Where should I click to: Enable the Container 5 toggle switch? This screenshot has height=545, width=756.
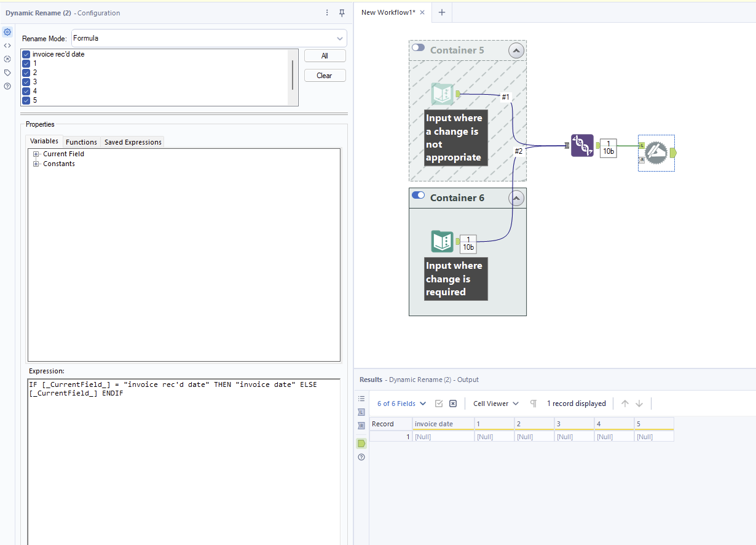[419, 47]
